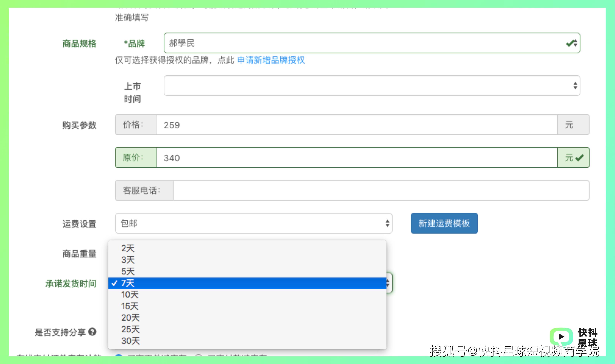The width and height of the screenshot is (615, 364).
Task: Select 2天 from the delivery time list
Action: point(128,248)
